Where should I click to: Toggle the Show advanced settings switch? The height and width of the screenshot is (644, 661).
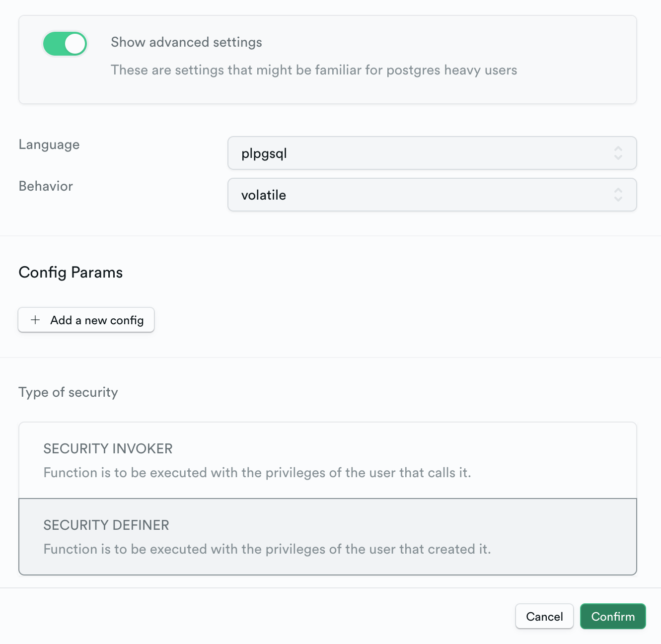[x=65, y=44]
